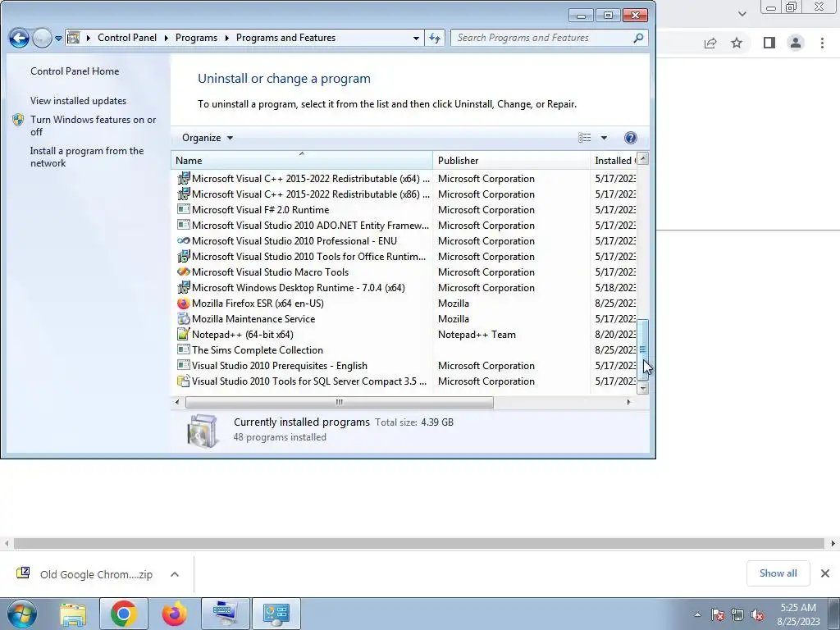Click icon of Visual Studio 2010 Tools for Office Runtime
This screenshot has width=840, height=630.
pos(183,256)
